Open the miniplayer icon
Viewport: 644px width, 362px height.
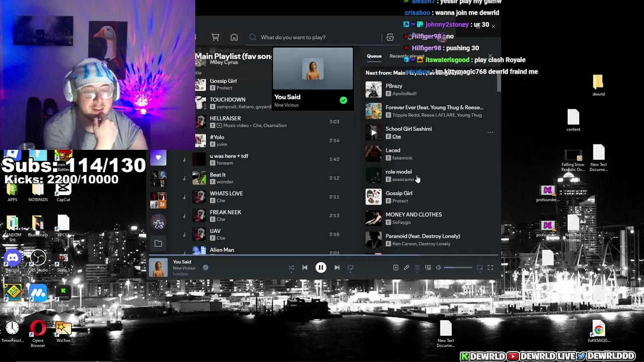click(480, 268)
